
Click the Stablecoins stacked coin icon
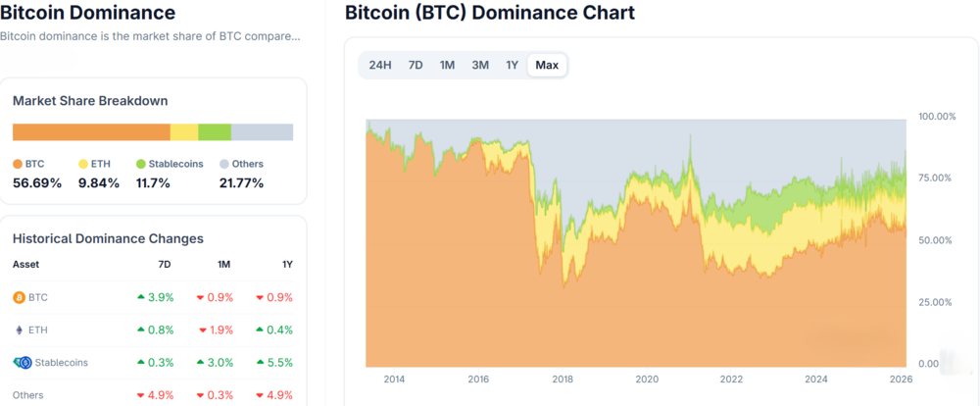coord(22,363)
